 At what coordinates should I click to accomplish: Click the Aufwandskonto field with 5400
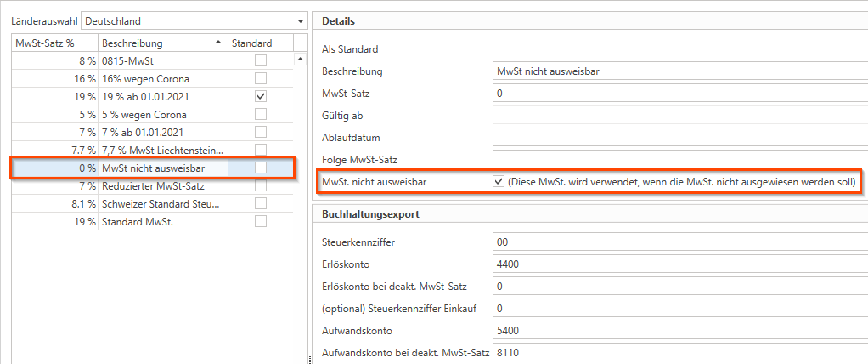tap(679, 328)
